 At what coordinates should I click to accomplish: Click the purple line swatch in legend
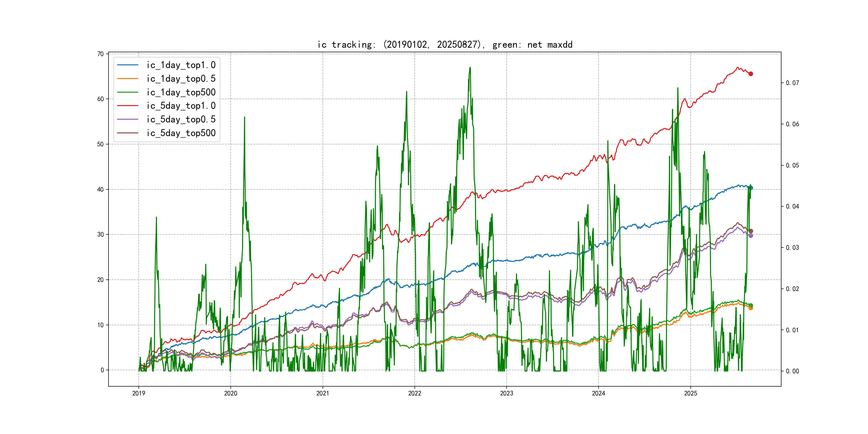tap(128, 119)
